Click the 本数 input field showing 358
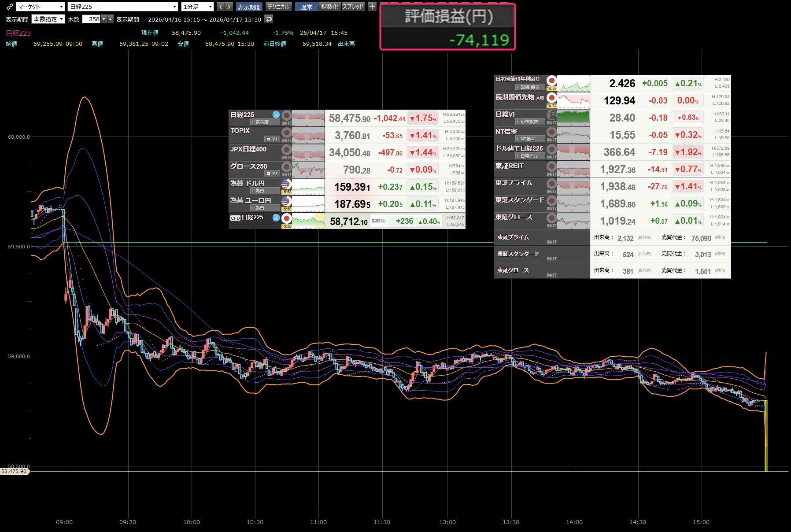This screenshot has height=532, width=791. pyautogui.click(x=92, y=19)
